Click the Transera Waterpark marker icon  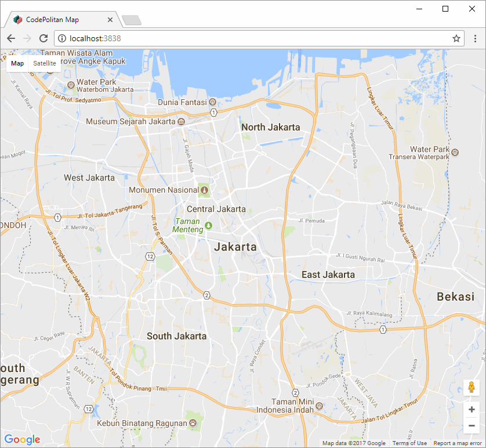pyautogui.click(x=455, y=152)
